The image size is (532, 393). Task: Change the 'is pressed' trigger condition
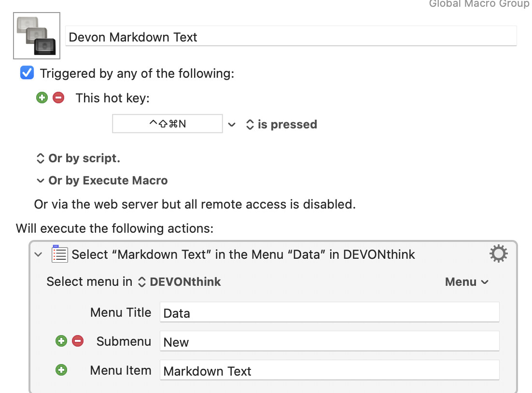click(x=281, y=125)
